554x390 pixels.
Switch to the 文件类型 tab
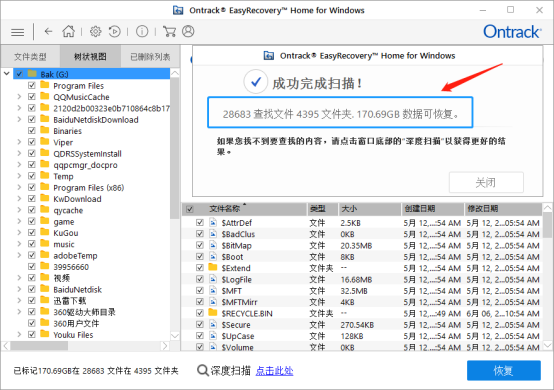point(30,57)
